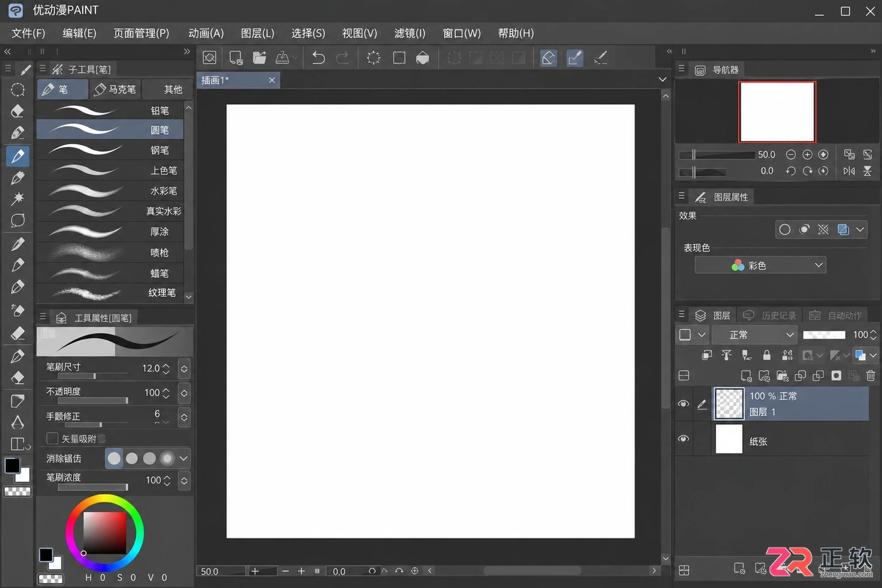Select the 铅笔 brush
The height and width of the screenshot is (588, 882).
point(110,110)
